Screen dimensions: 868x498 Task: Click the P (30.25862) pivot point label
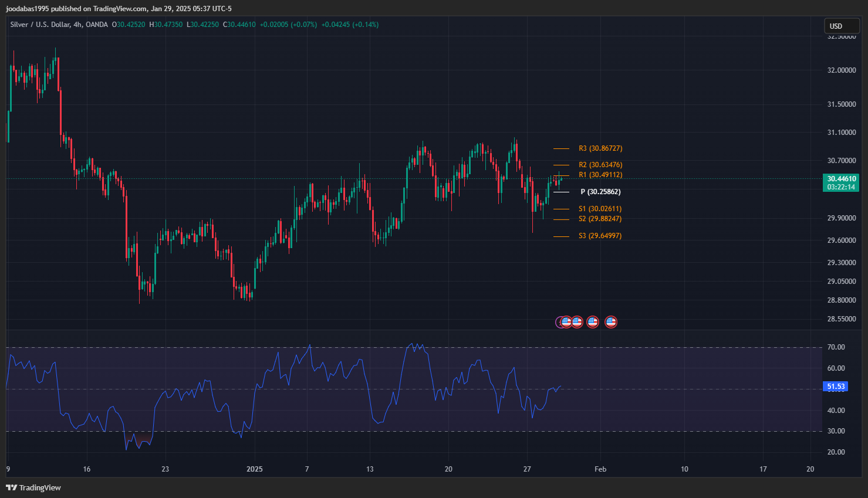tap(600, 192)
